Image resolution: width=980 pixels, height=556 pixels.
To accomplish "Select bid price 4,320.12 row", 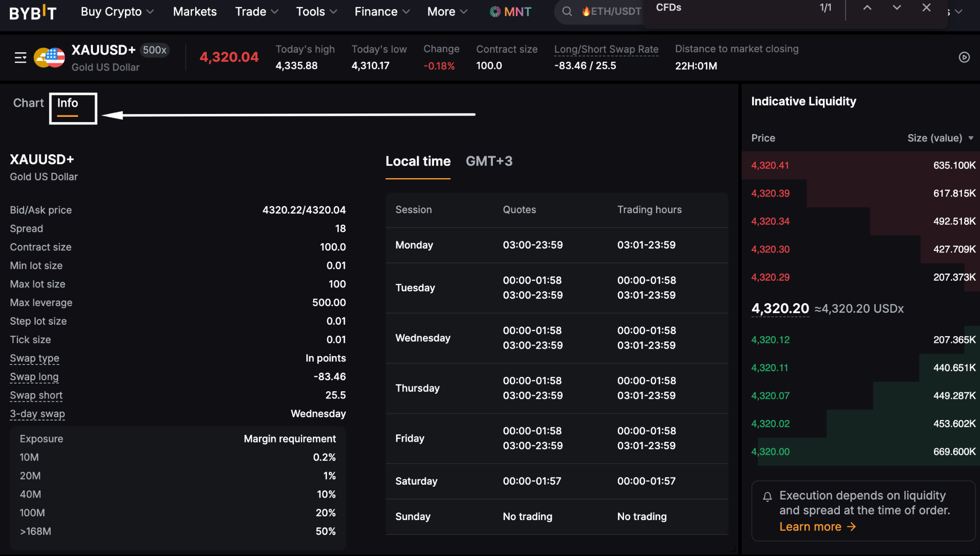I will [x=861, y=340].
